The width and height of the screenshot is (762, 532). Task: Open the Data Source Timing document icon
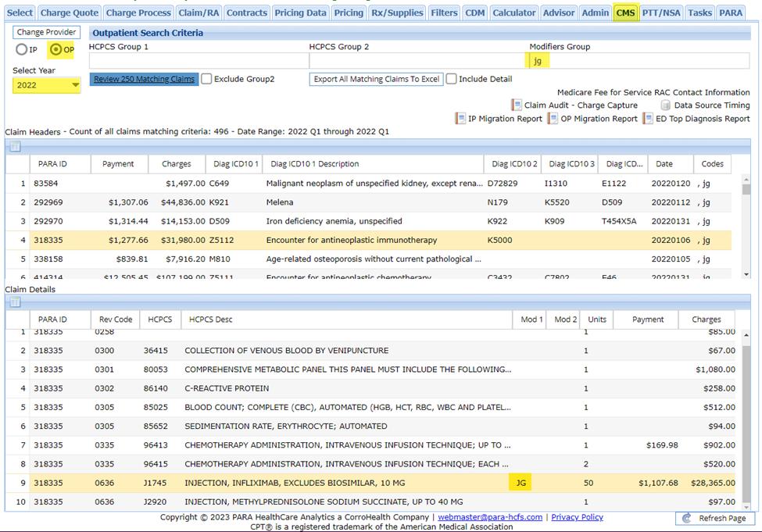pyautogui.click(x=666, y=105)
